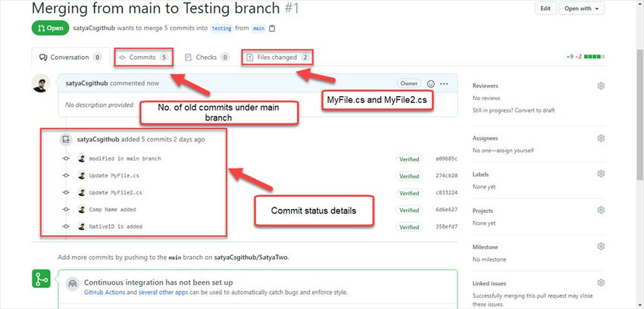Open the Projects gear settings
644x309 pixels.
coord(601,210)
